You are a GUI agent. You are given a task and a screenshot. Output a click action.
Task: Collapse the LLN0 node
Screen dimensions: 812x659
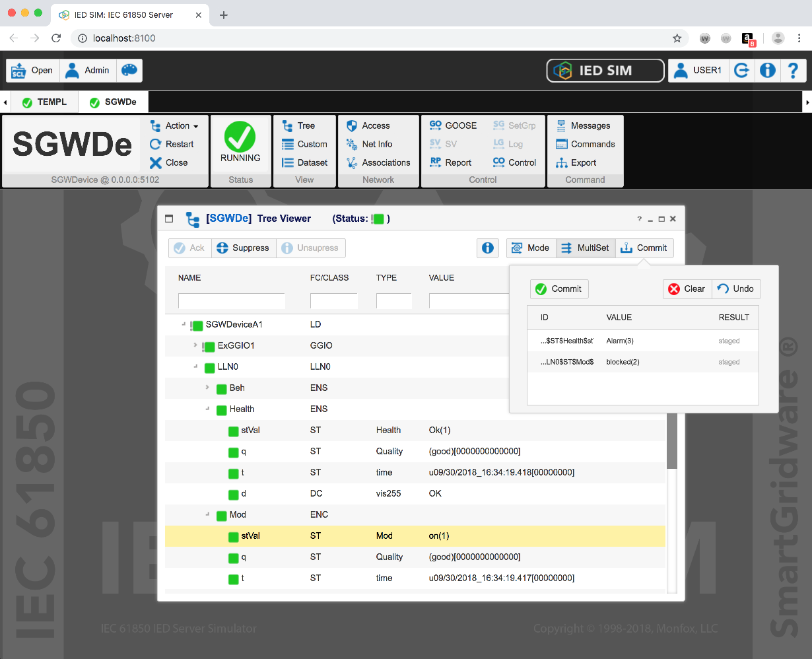pyautogui.click(x=195, y=366)
